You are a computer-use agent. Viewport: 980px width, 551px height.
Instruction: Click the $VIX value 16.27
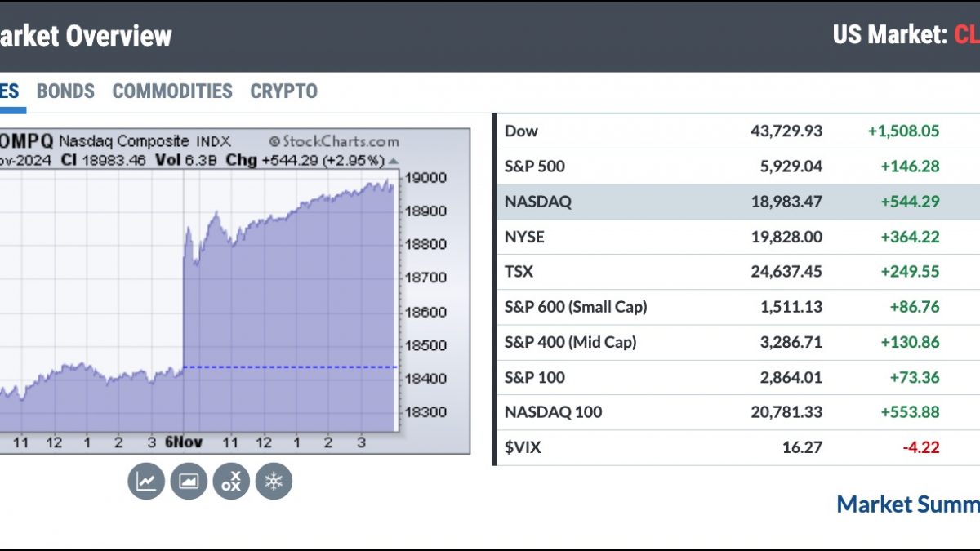802,447
